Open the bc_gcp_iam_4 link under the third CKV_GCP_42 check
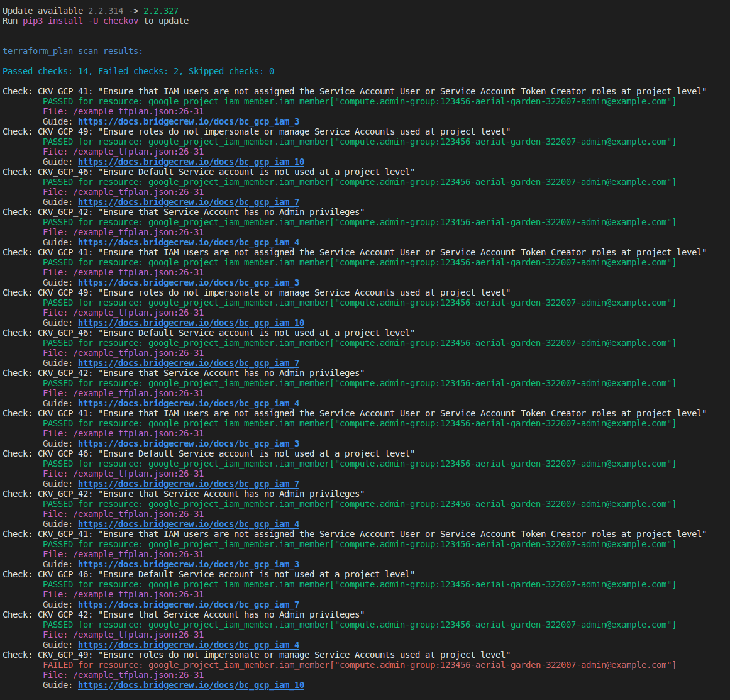730x700 pixels. pyautogui.click(x=188, y=524)
